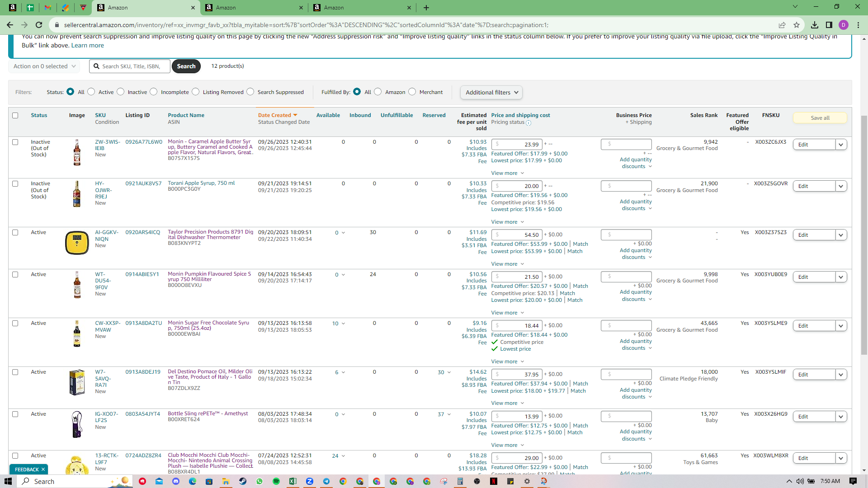Open WhatsApp from the taskbar
The width and height of the screenshot is (868, 488).
(259, 481)
